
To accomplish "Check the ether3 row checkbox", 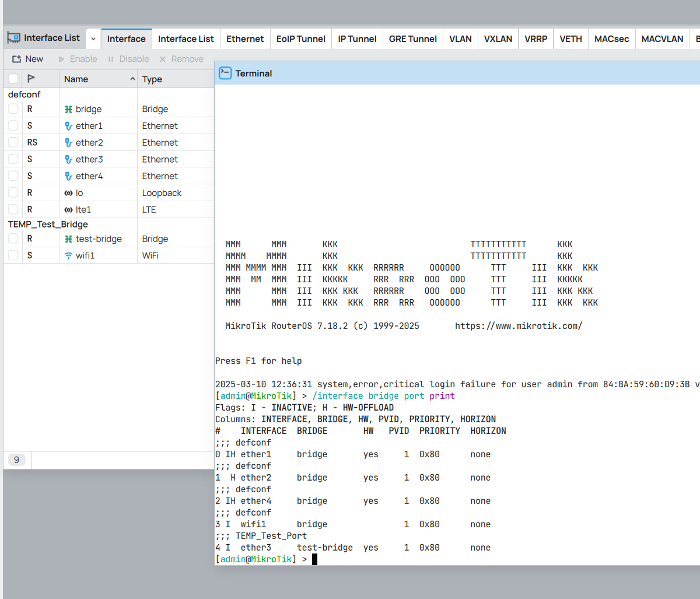I will (13, 159).
